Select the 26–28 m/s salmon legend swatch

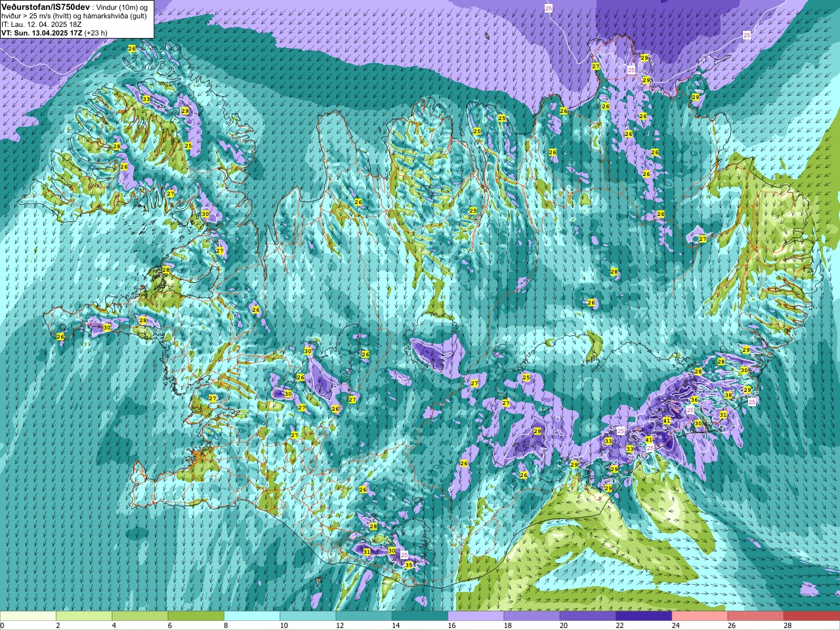756,616
